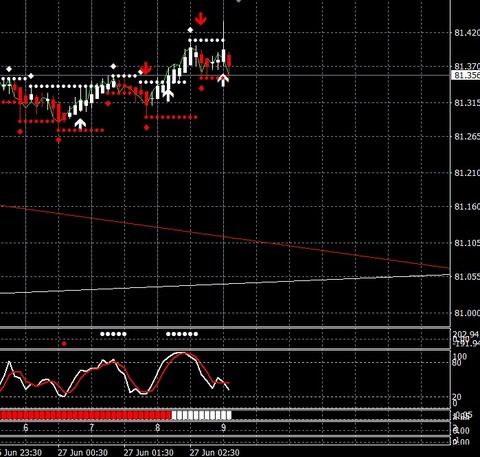Viewport: 480px width, 457px height.
Task: Click the red segment of the trend histogram bar
Action: click(86, 415)
